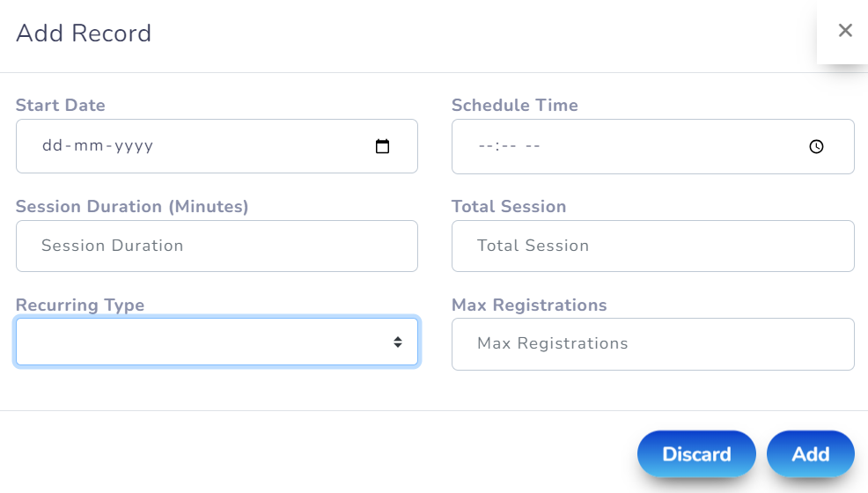Viewport: 868px width, 493px height.
Task: Focus the Total Session input field
Action: (652, 246)
